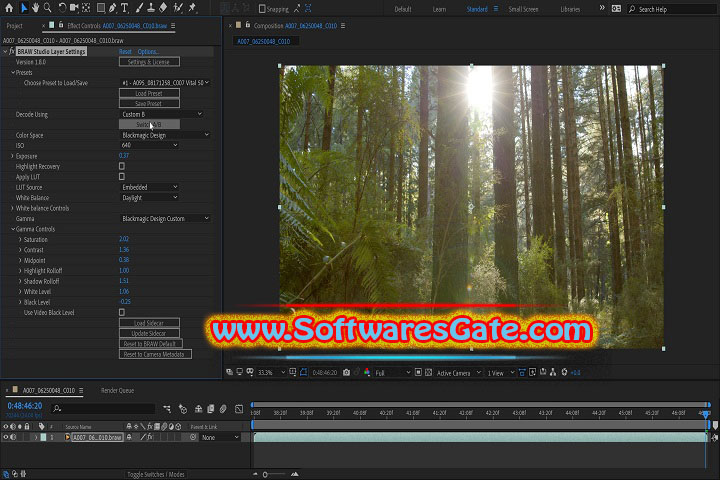Image resolution: width=720 pixels, height=480 pixels.
Task: Go to the Home screen icon
Action: pos(9,8)
